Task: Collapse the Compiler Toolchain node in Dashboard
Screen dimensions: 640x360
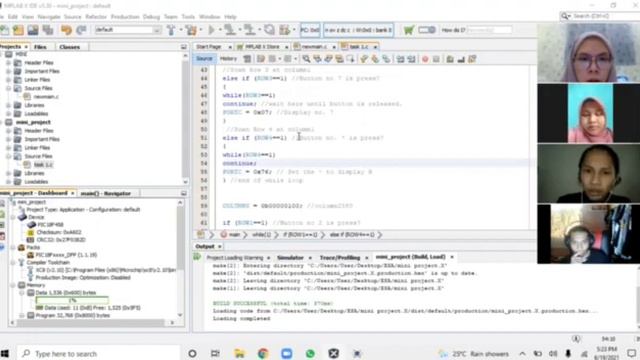Action: coord(13,262)
